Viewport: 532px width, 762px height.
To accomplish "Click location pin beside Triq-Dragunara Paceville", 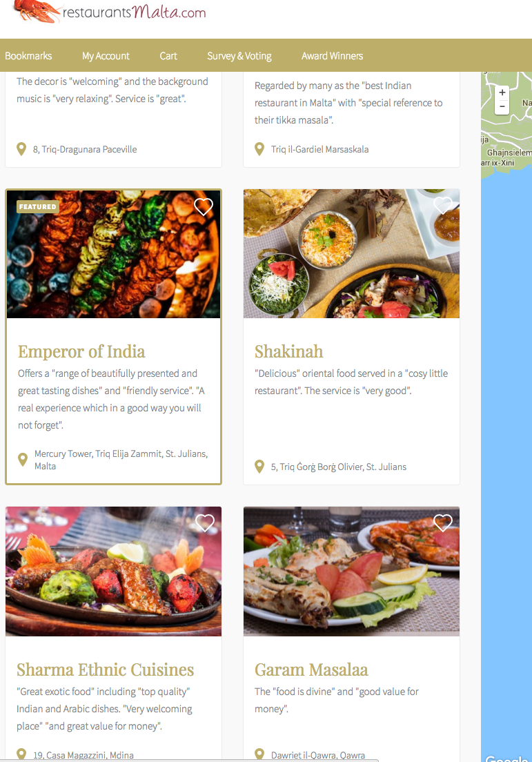I will pyautogui.click(x=21, y=149).
